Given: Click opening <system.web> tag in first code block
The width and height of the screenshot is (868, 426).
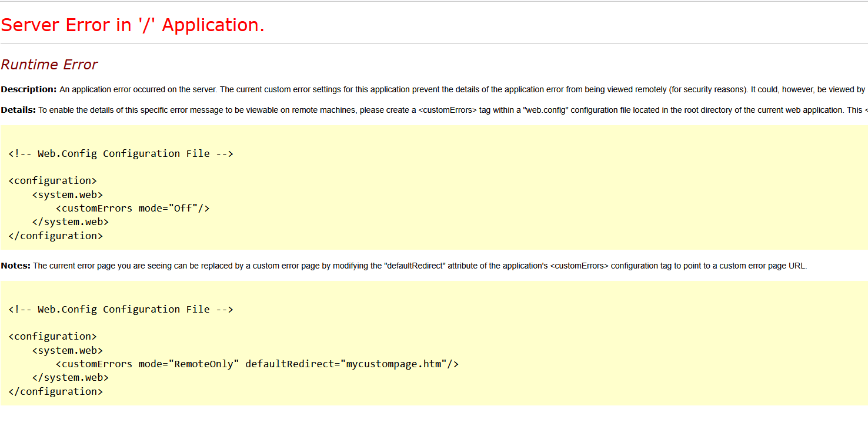Looking at the screenshot, I should [x=68, y=194].
